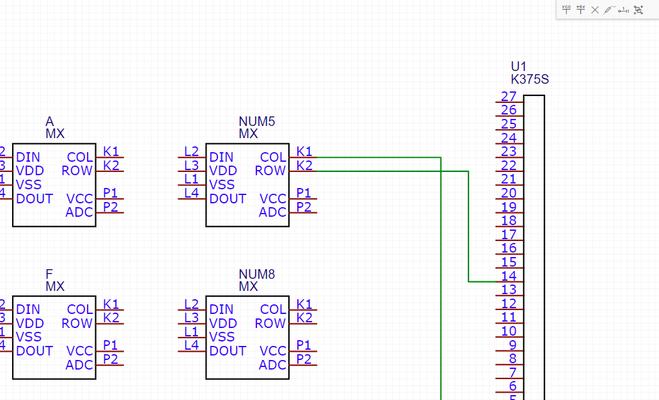Click pin 7 on U1 connector

[x=509, y=374]
